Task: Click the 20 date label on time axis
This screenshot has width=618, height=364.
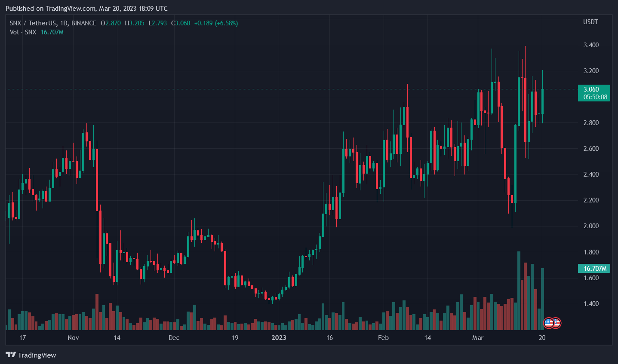Action: [x=542, y=338]
